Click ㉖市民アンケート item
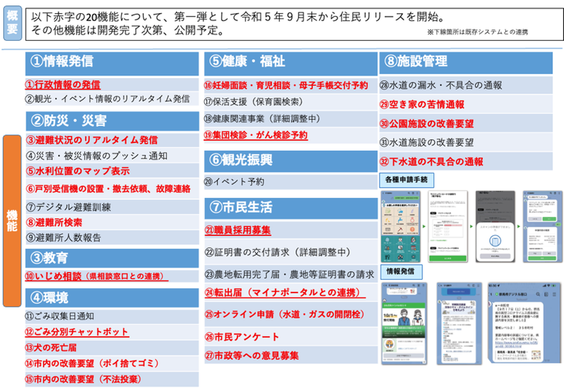This screenshot has height=392, width=564. pos(242,337)
